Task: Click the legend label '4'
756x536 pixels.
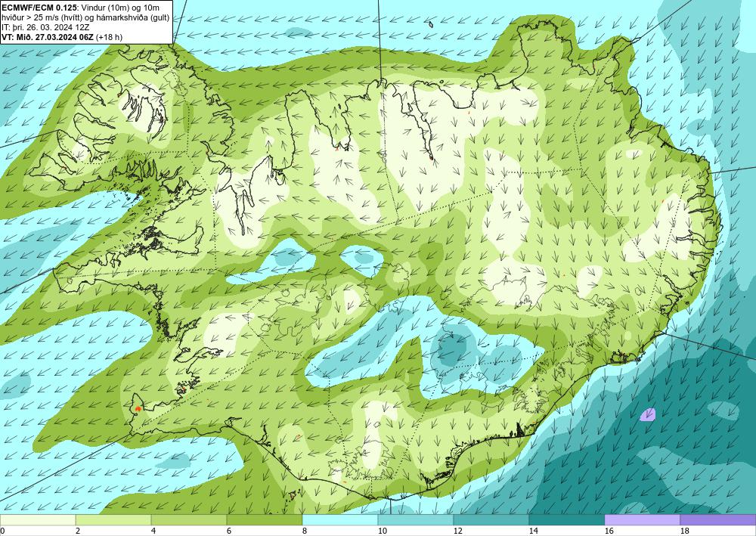Action: pyautogui.click(x=153, y=531)
